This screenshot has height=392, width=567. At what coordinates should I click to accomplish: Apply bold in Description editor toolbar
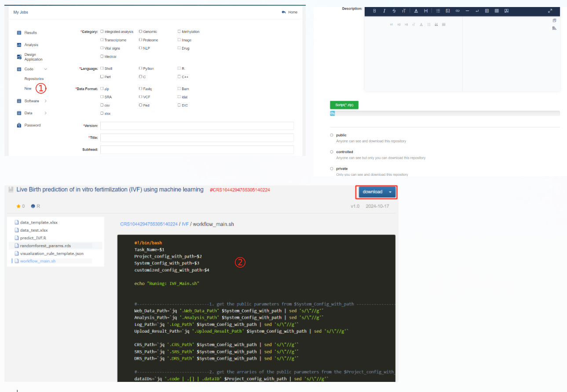[x=374, y=11]
